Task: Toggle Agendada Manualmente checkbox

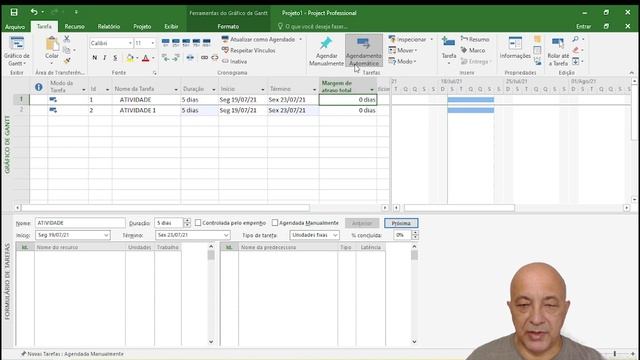Action: (x=275, y=223)
